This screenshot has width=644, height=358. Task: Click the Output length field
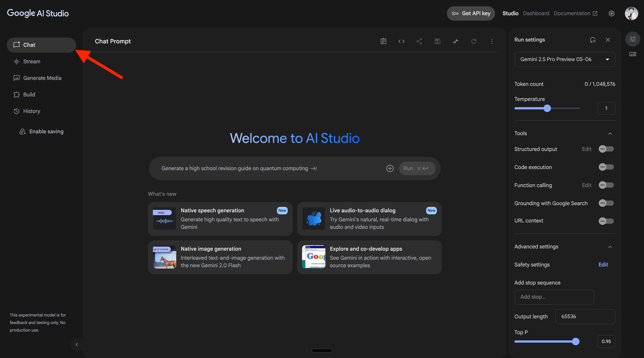click(585, 317)
